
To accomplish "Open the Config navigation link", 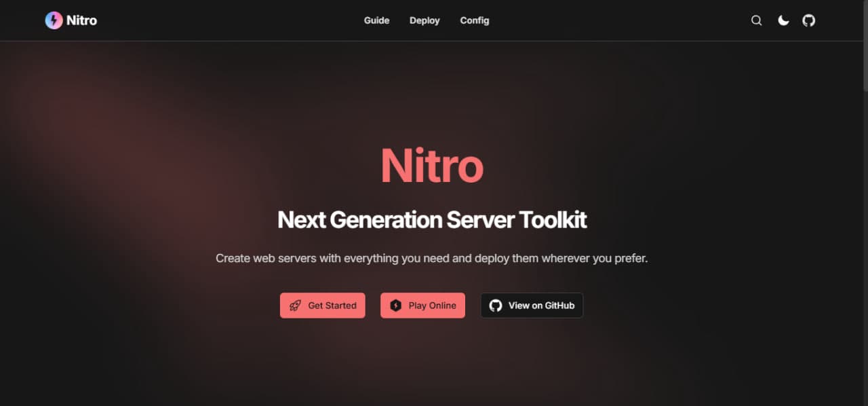I will tap(475, 20).
